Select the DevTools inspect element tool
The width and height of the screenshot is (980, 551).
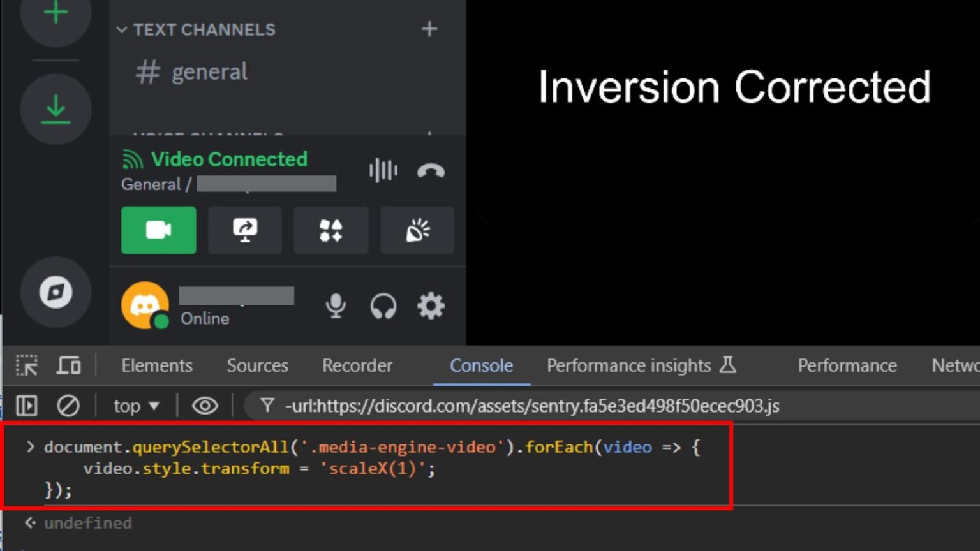click(x=27, y=365)
